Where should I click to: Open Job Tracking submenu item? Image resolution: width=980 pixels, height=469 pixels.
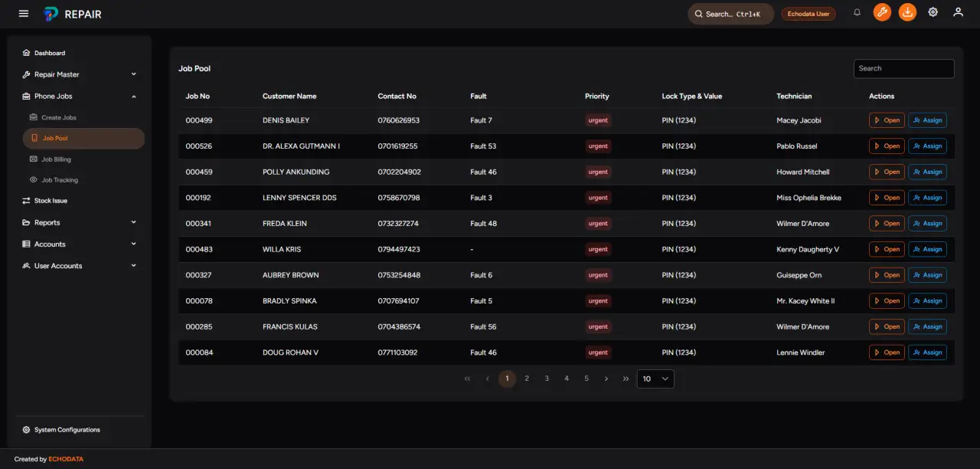point(83,180)
